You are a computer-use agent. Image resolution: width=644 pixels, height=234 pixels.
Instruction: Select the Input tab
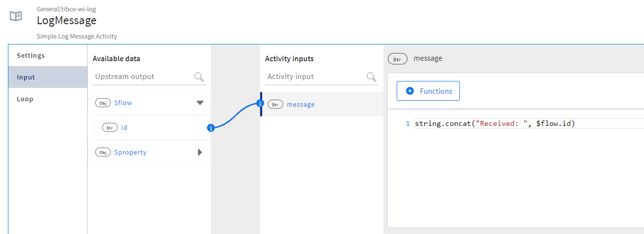(26, 77)
